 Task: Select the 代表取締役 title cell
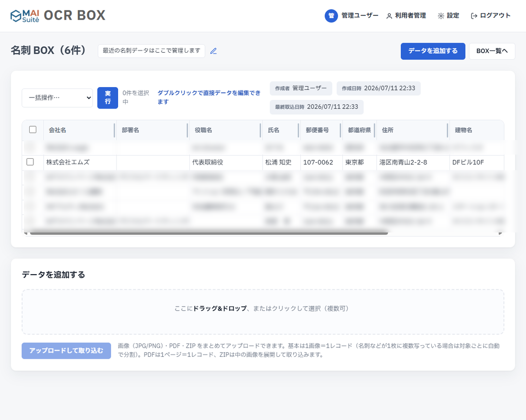tap(226, 162)
